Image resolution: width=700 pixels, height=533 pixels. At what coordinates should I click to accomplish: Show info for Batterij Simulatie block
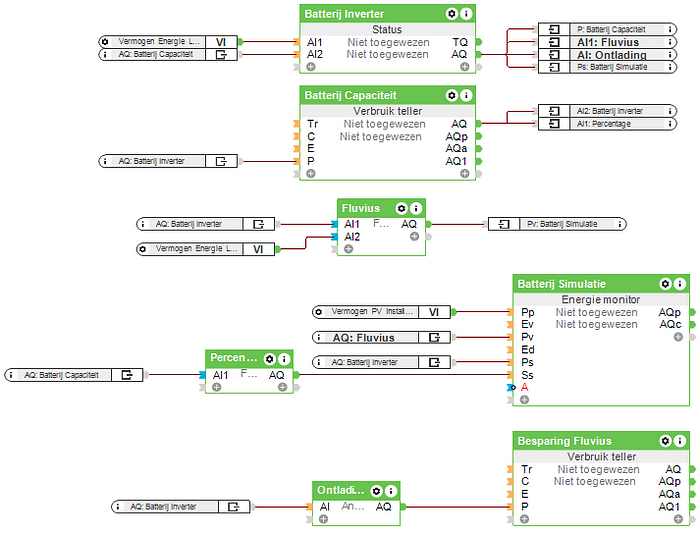click(x=680, y=284)
